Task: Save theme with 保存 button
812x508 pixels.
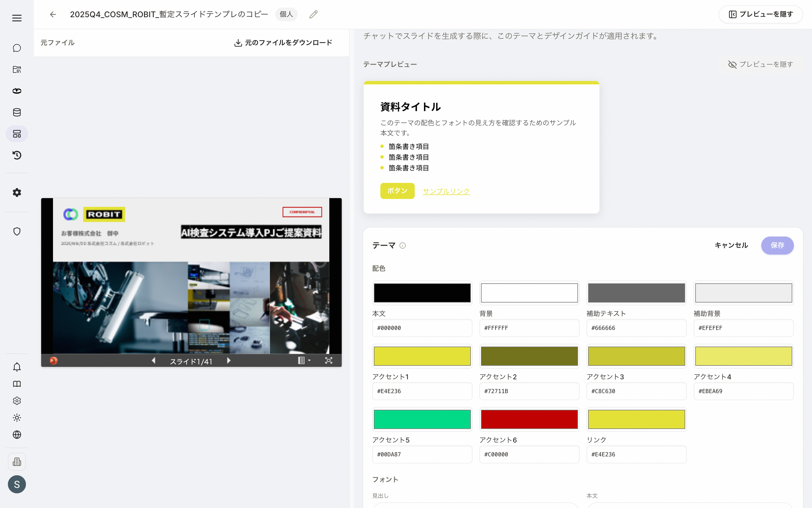Action: point(777,246)
